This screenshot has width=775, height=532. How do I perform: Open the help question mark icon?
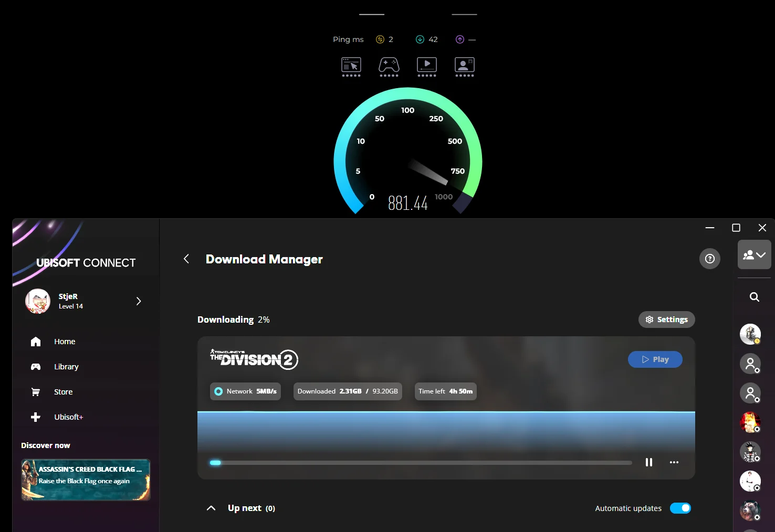[710, 259]
